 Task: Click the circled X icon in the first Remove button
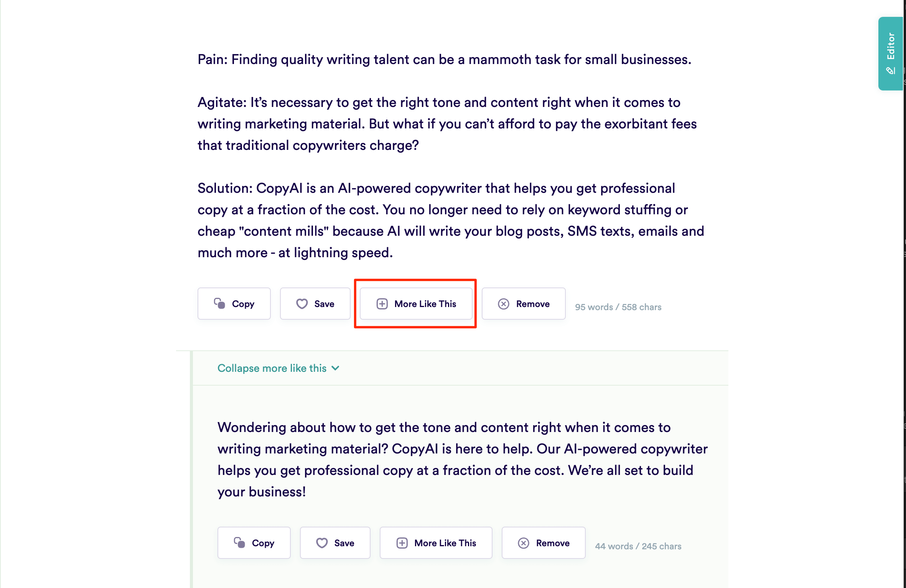point(504,304)
